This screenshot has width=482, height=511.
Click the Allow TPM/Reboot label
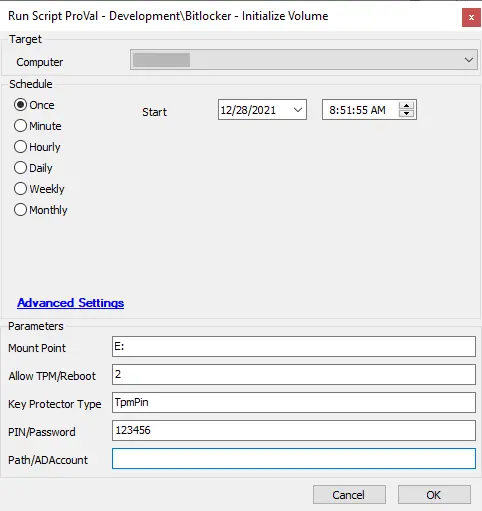(52, 376)
